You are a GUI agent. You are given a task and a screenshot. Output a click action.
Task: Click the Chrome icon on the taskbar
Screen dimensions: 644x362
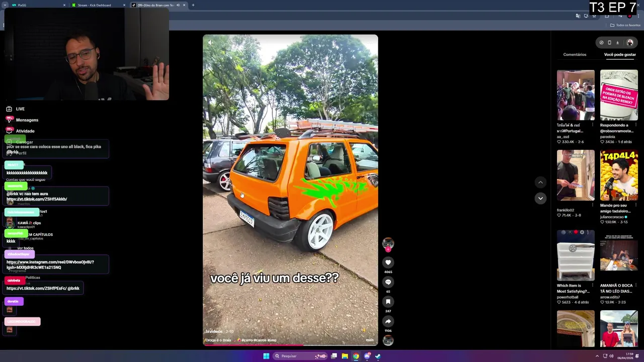tap(356, 356)
